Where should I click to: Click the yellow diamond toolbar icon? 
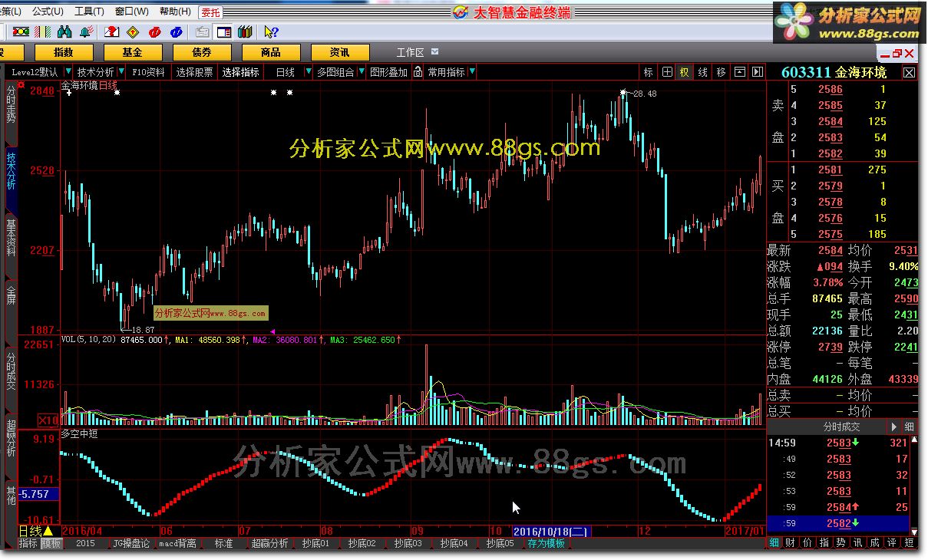point(132,31)
